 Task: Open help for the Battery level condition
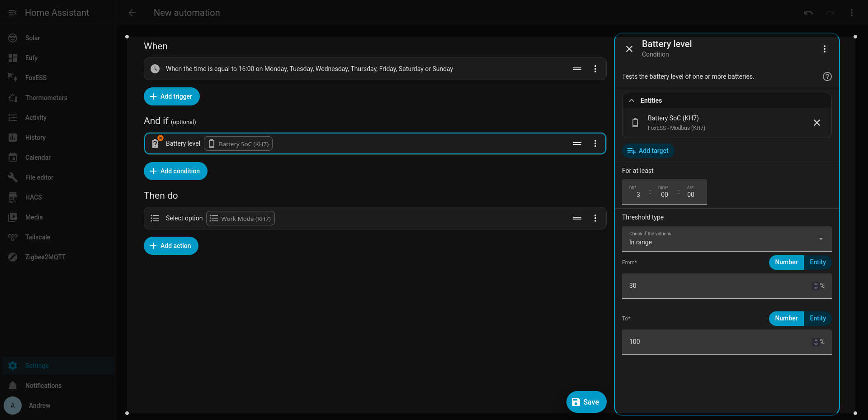click(827, 76)
